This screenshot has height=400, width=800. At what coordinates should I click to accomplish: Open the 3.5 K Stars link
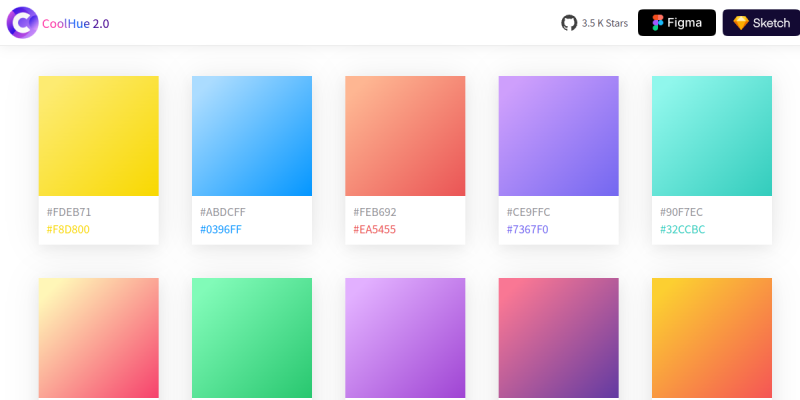tap(605, 23)
